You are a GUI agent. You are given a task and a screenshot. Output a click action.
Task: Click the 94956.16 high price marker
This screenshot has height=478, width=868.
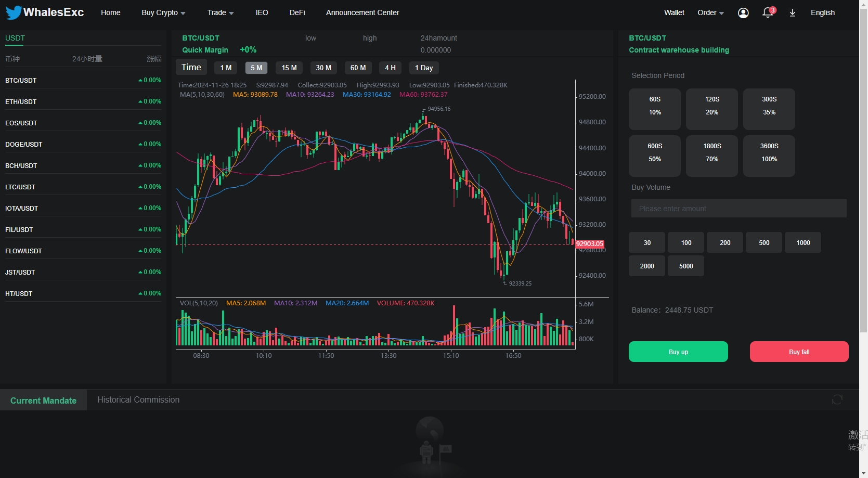pos(439,109)
